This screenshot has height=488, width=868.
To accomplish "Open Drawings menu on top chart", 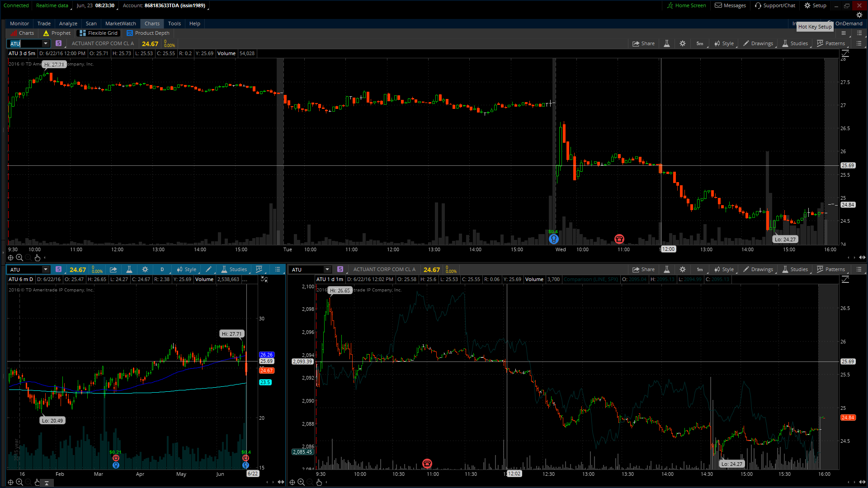I will click(x=758, y=43).
